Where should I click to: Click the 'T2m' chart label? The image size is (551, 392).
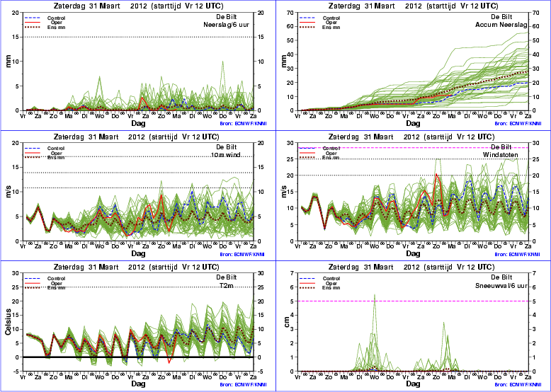coord(227,286)
